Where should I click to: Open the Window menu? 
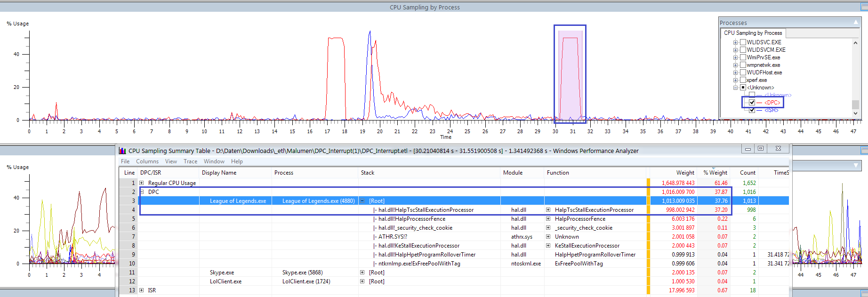(x=214, y=161)
